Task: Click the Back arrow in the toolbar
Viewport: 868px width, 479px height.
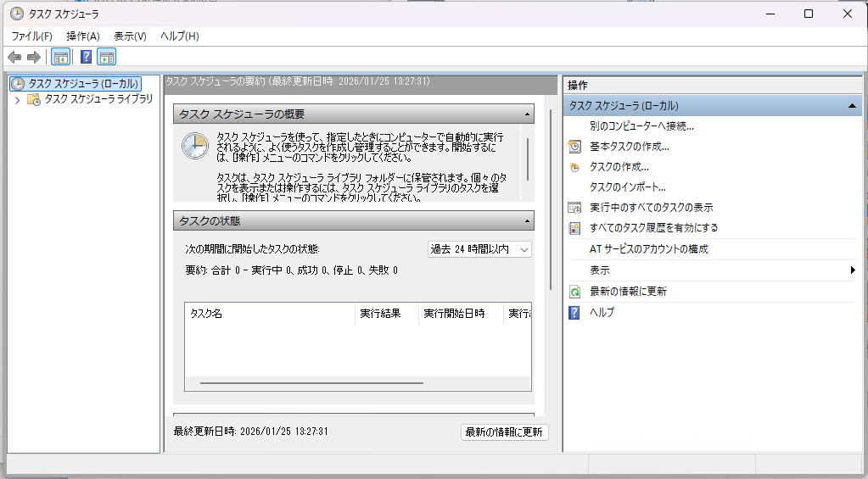Action: pyautogui.click(x=14, y=57)
